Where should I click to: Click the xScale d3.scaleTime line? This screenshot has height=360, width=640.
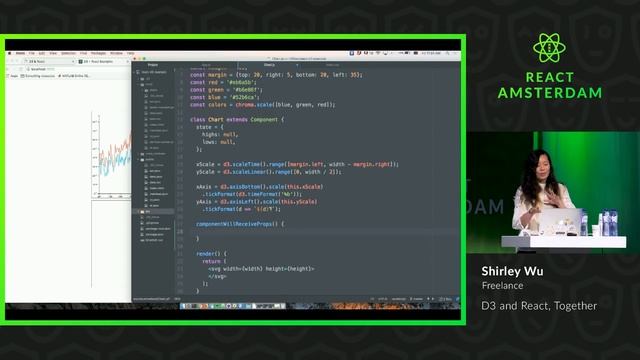297,164
